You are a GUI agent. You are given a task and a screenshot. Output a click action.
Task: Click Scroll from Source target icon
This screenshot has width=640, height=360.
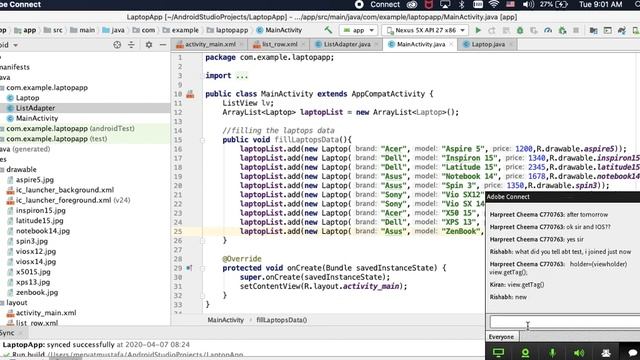117,44
